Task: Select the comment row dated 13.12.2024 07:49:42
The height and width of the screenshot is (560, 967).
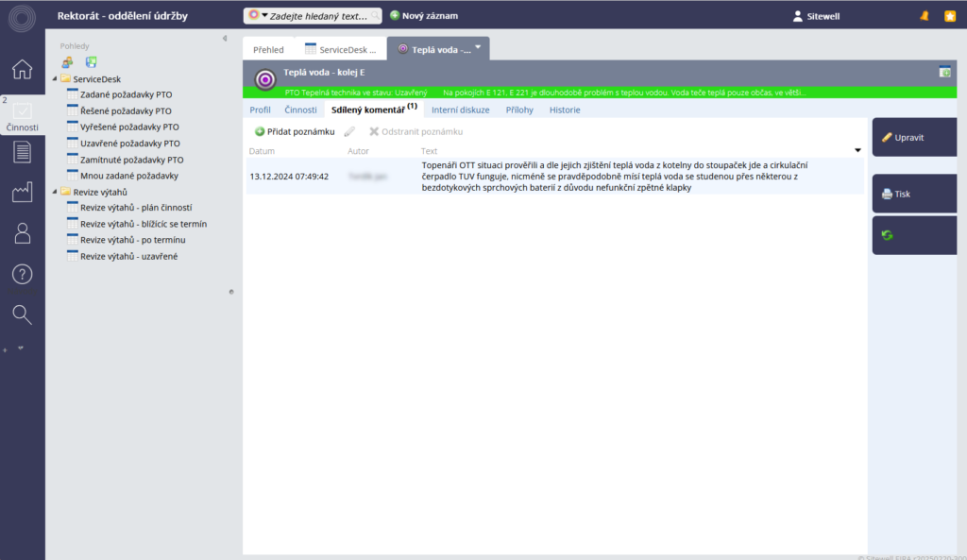Action: (554, 177)
